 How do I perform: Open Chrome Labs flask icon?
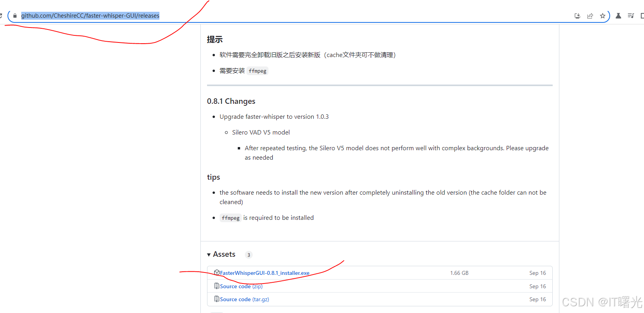(618, 16)
